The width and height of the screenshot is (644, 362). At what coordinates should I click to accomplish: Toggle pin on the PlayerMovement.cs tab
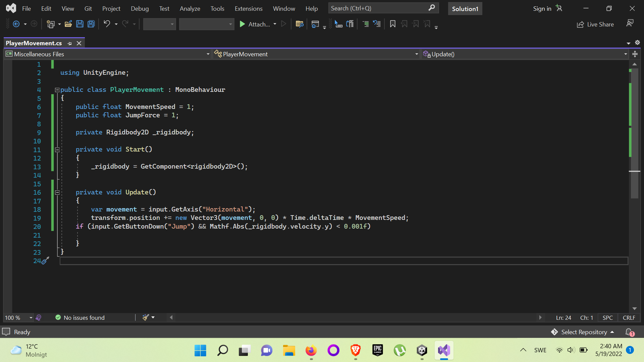click(x=70, y=43)
